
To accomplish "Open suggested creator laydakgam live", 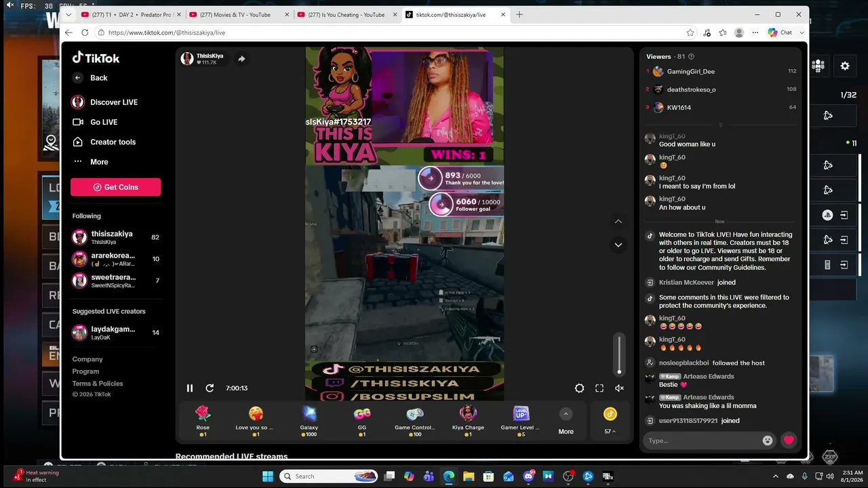I will pyautogui.click(x=116, y=333).
